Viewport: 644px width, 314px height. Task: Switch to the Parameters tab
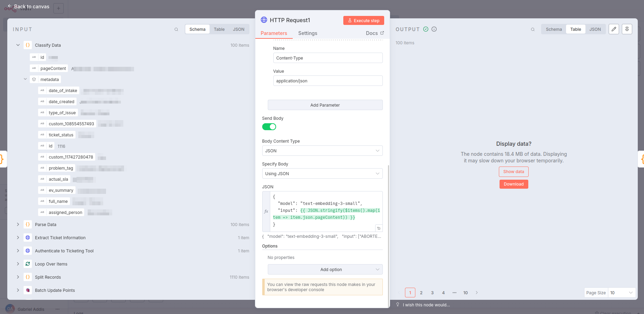(x=274, y=33)
